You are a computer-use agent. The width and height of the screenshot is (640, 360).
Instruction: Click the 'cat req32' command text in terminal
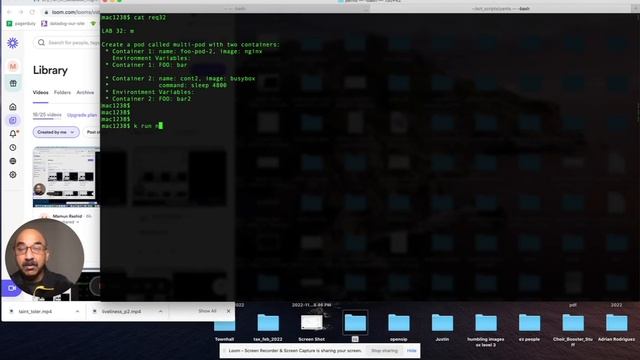(150, 18)
